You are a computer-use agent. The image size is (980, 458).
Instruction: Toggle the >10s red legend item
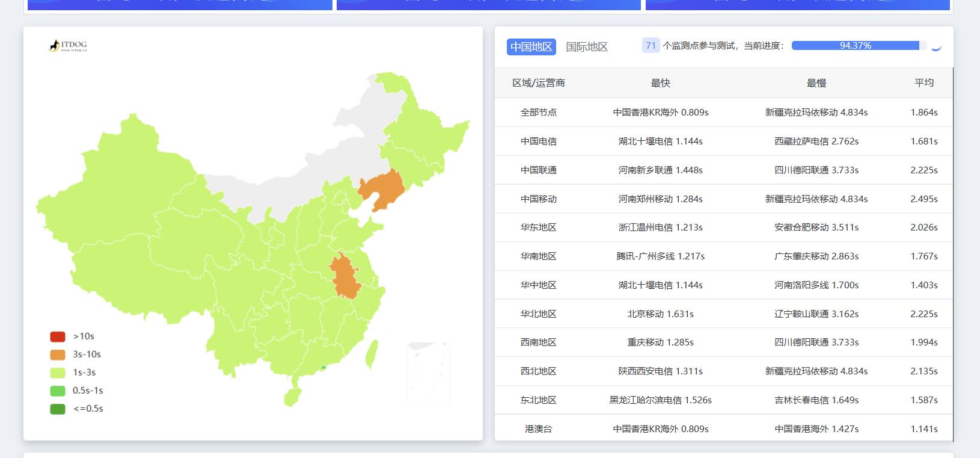tap(72, 336)
